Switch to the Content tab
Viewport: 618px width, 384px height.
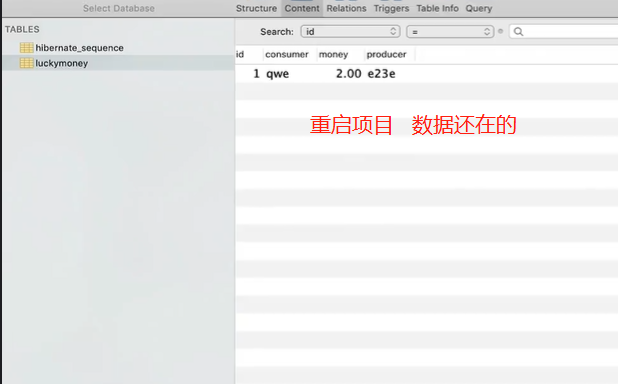tap(302, 8)
